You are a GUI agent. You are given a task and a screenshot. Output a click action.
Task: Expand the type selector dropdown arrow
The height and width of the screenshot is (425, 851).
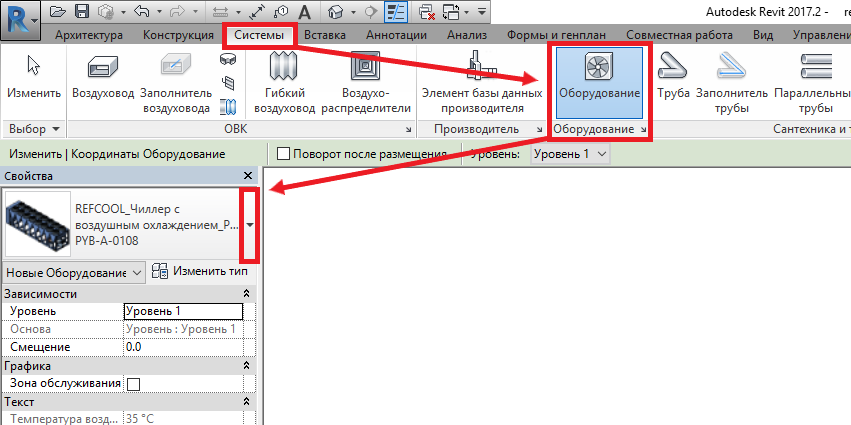(x=249, y=225)
